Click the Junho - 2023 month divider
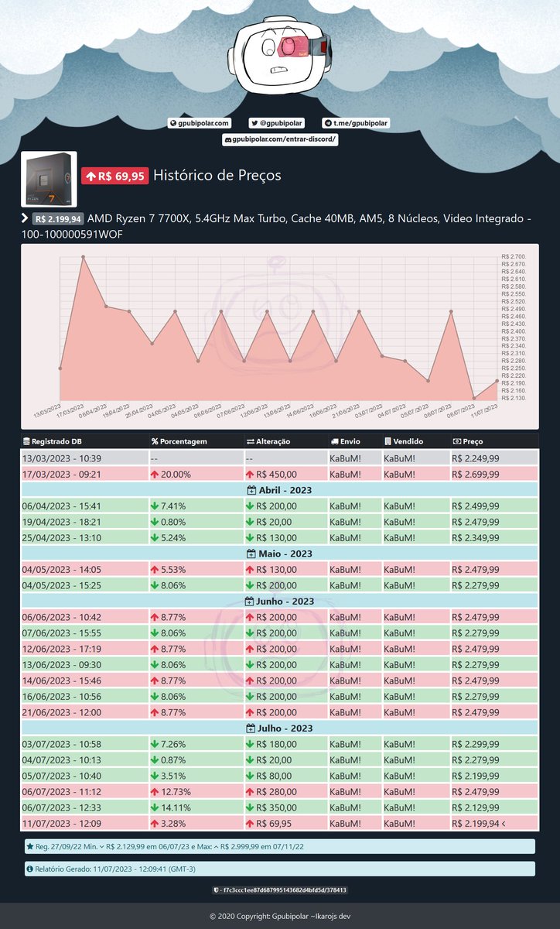 [x=279, y=601]
